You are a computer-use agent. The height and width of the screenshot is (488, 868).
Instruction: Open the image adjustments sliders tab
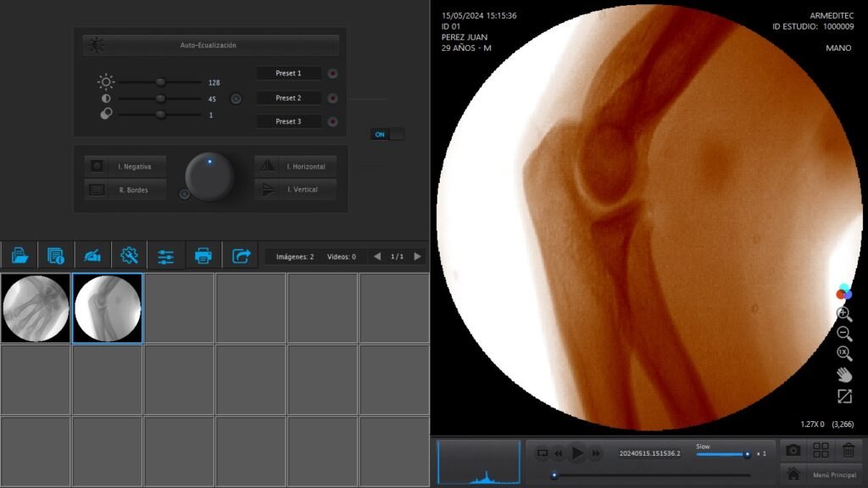pyautogui.click(x=165, y=256)
